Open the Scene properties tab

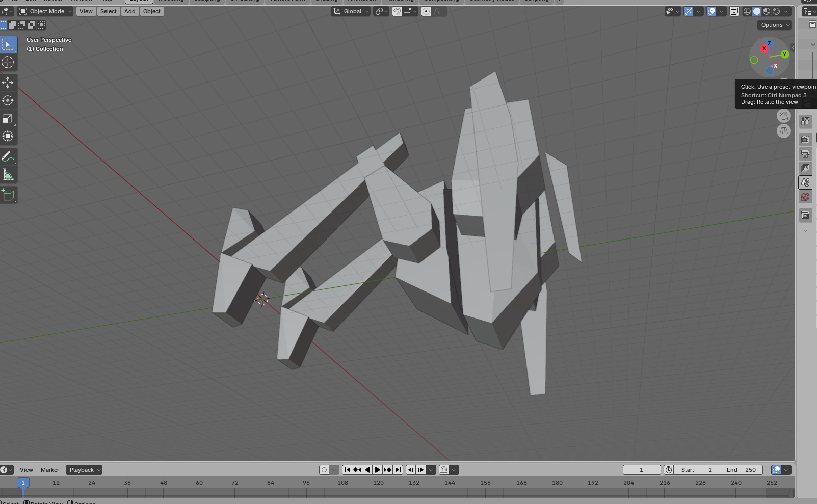pyautogui.click(x=805, y=182)
